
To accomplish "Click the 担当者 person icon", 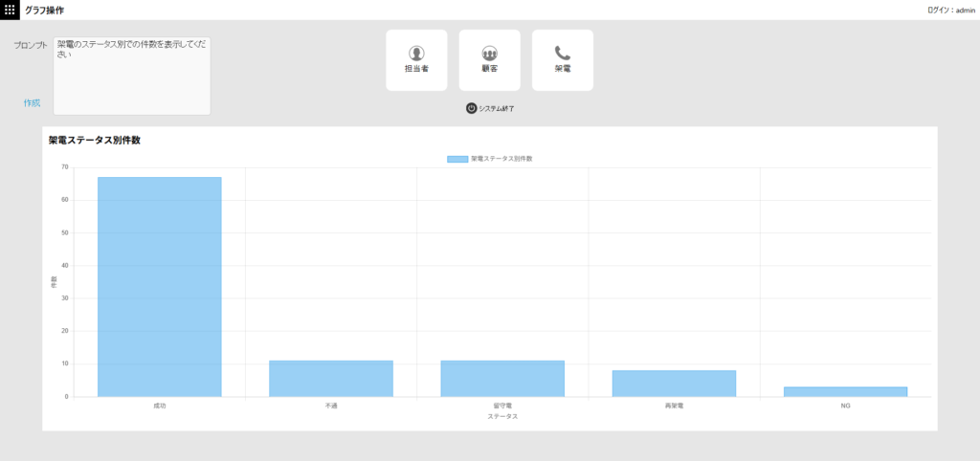I will [416, 54].
